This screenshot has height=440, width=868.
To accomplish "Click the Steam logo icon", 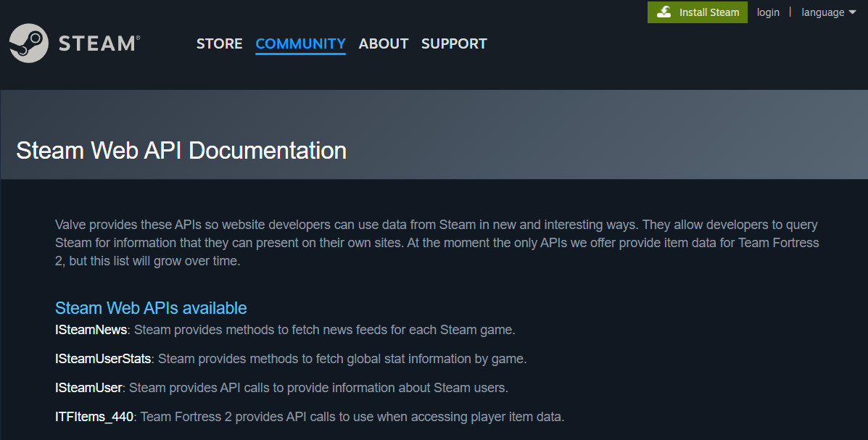I will click(29, 43).
